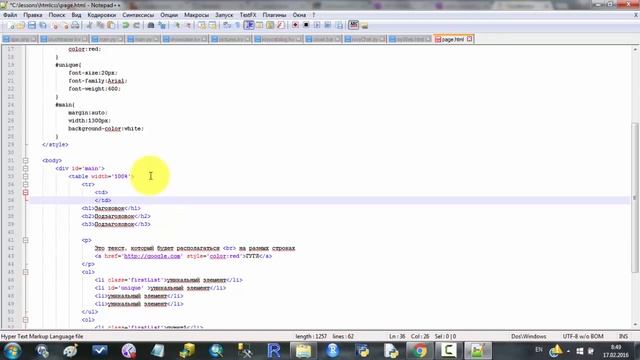
Task: Open the Плагины menu
Action: click(274, 15)
